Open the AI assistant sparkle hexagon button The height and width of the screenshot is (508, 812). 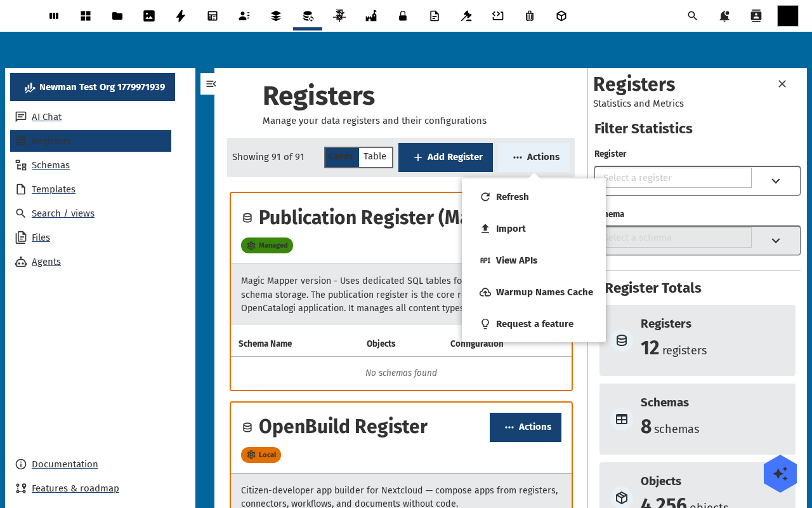tap(780, 474)
